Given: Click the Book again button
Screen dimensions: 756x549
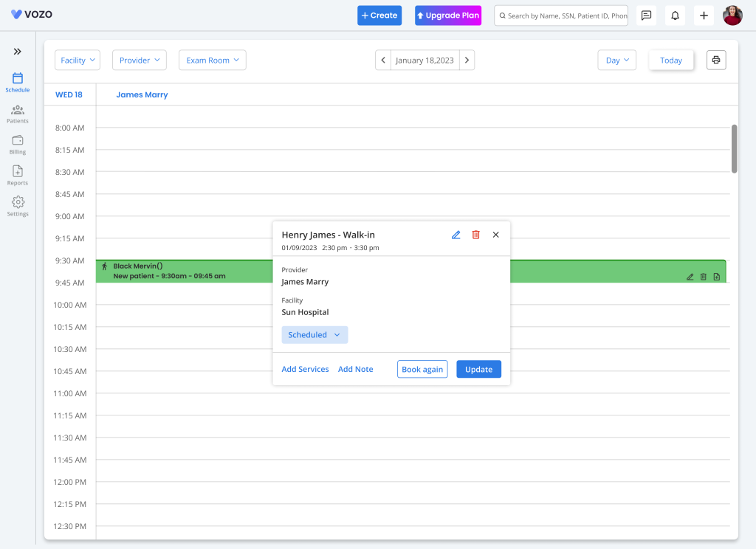Looking at the screenshot, I should 422,369.
